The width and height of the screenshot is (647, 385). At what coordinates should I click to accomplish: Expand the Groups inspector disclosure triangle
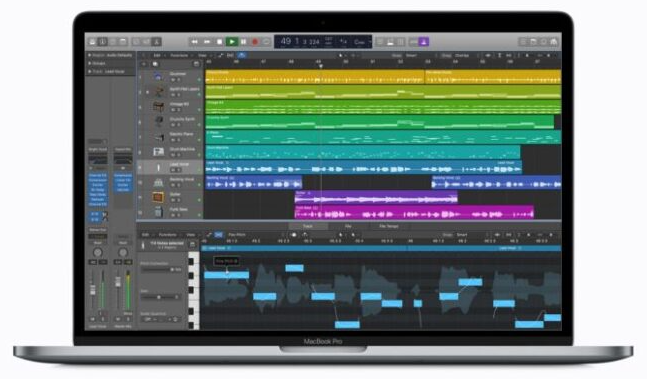click(90, 63)
